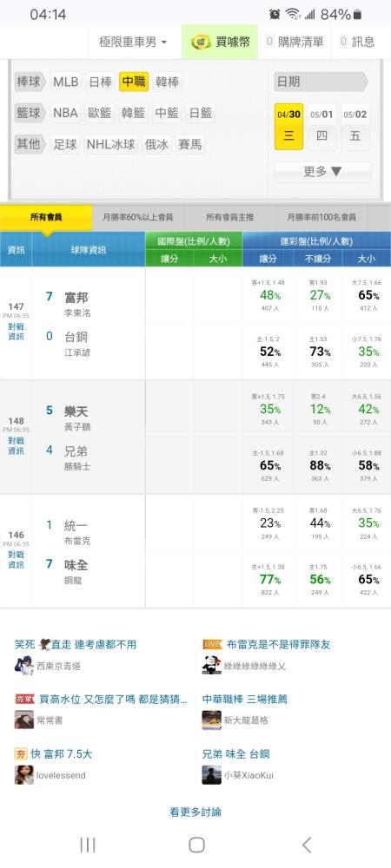
Task: Tap the Android home navigation icon
Action: (196, 845)
